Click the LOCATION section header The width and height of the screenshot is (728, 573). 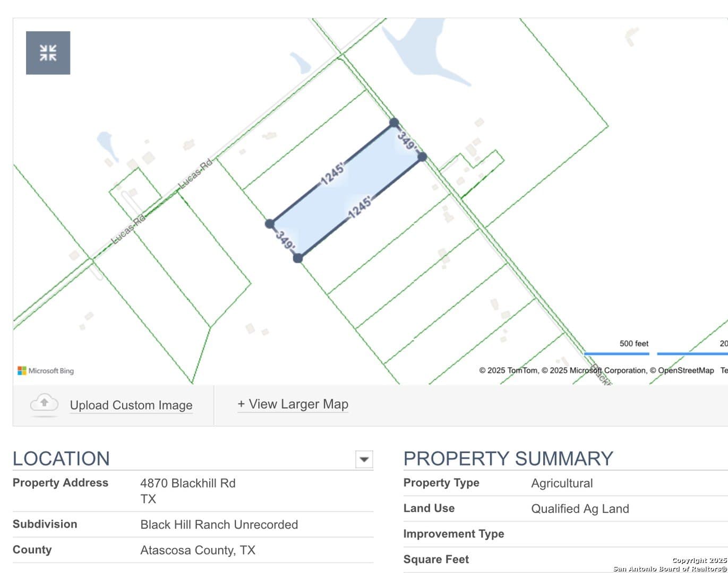(62, 457)
